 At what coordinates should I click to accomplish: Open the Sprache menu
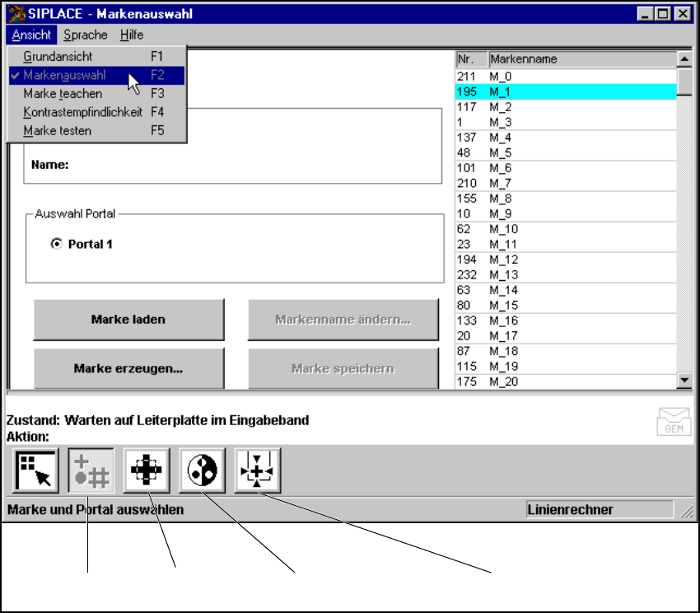[x=86, y=35]
